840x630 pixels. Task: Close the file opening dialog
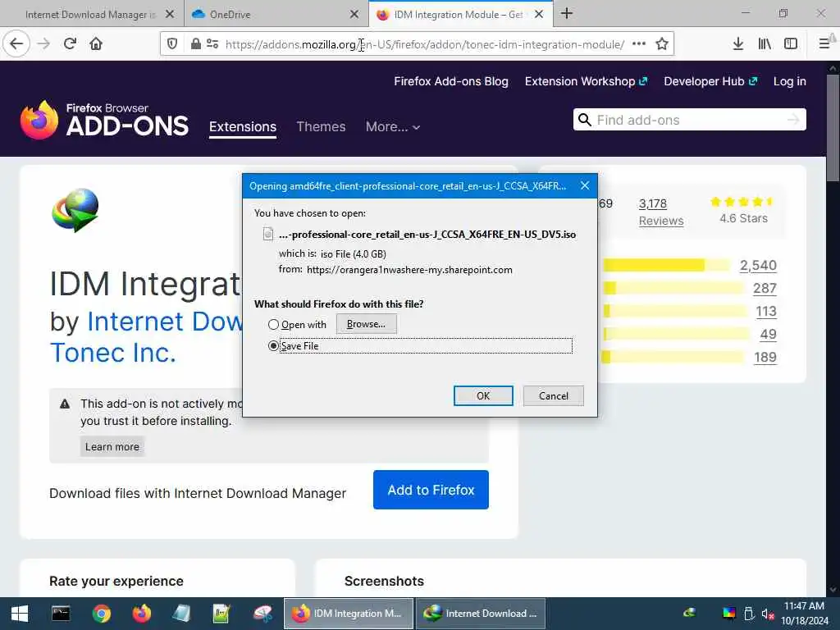click(x=585, y=185)
